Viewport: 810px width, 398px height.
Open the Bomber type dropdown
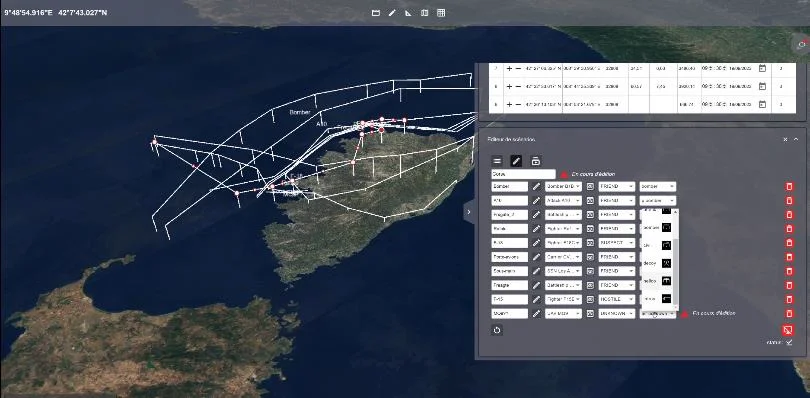coord(563,187)
